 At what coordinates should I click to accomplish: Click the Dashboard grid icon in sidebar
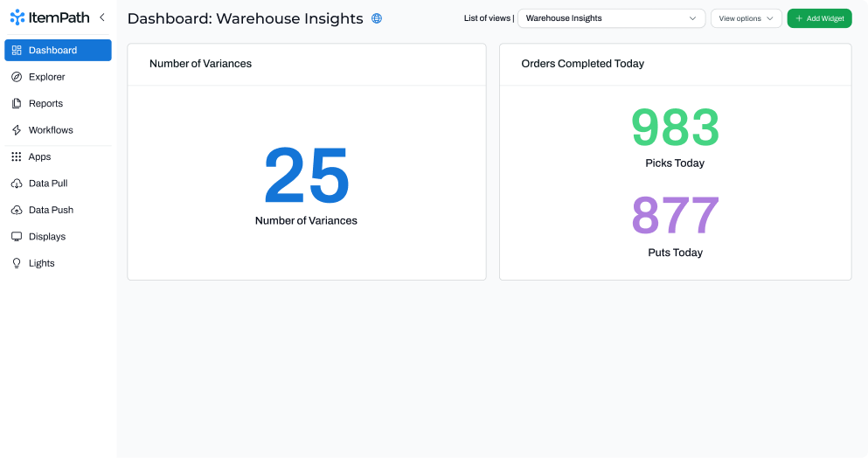(17, 51)
